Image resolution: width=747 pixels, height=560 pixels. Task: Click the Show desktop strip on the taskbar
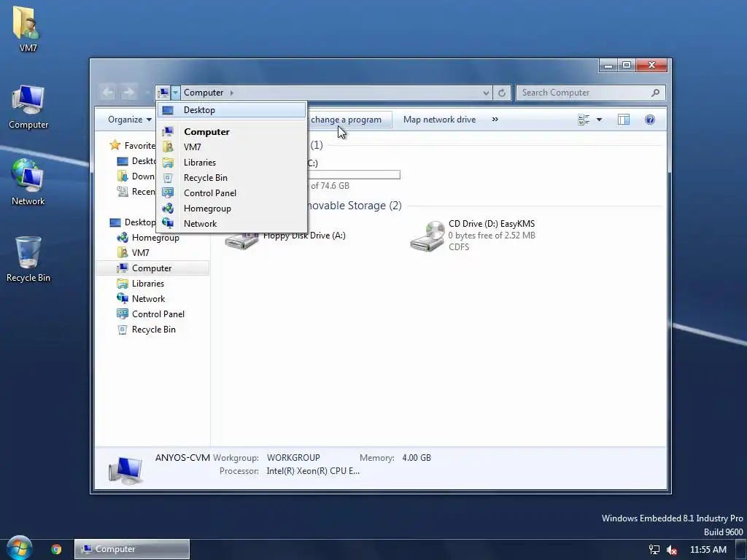[743, 550]
